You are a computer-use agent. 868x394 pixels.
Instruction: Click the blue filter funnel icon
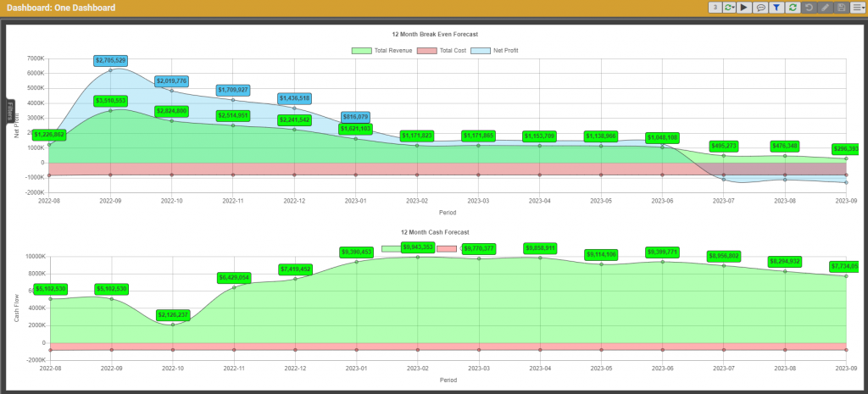776,8
